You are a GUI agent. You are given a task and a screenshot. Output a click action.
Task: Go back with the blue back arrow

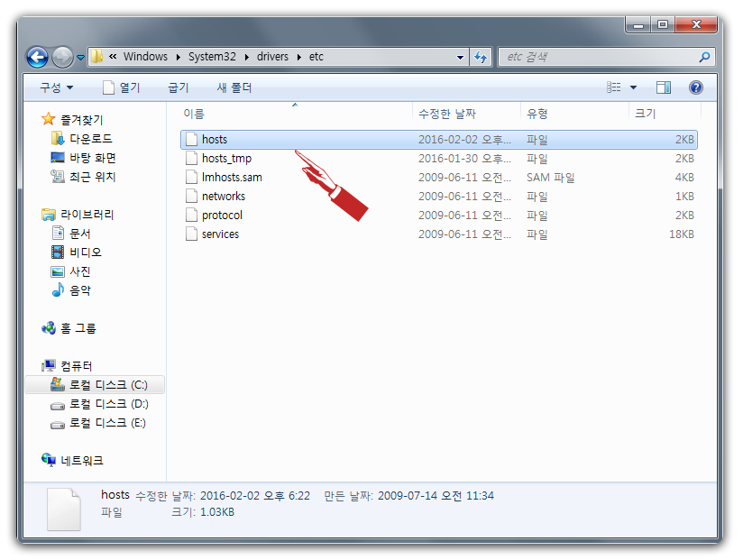tap(38, 58)
